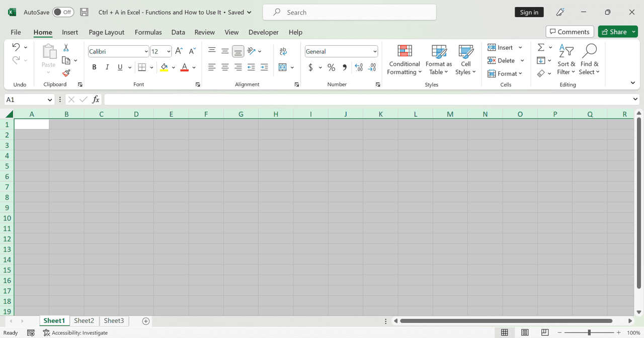644x338 pixels.
Task: Switch to the Page Layout tab
Action: tap(107, 32)
